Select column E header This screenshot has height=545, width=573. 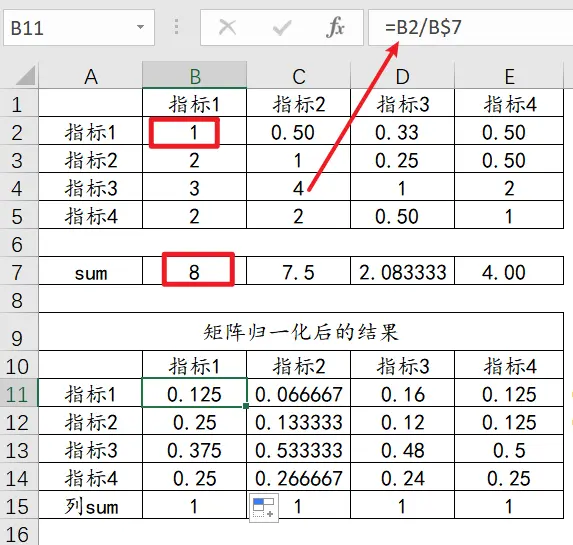pyautogui.click(x=509, y=75)
